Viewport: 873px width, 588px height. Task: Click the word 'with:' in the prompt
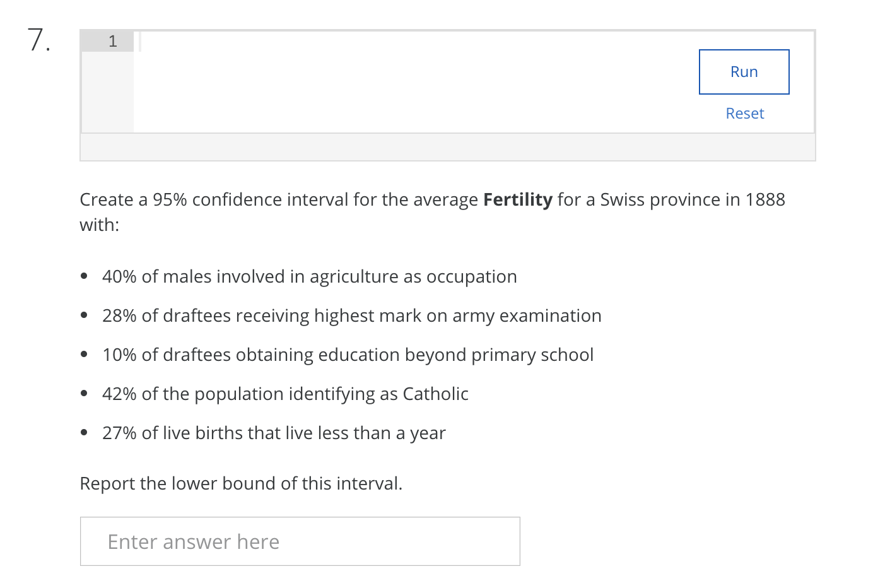[99, 225]
